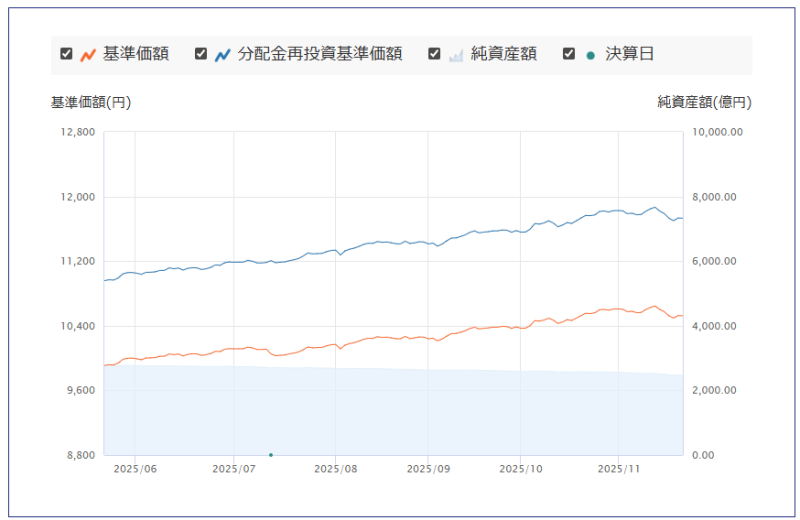This screenshot has height=520, width=800.
Task: Click the blue line icon for 分配金再投資基準価額
Action: point(222,54)
